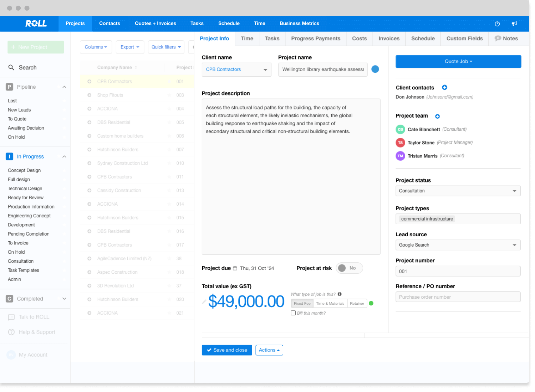Image resolution: width=535 pixels, height=392 pixels.
Task: Select Fixed Fee job type
Action: (302, 304)
